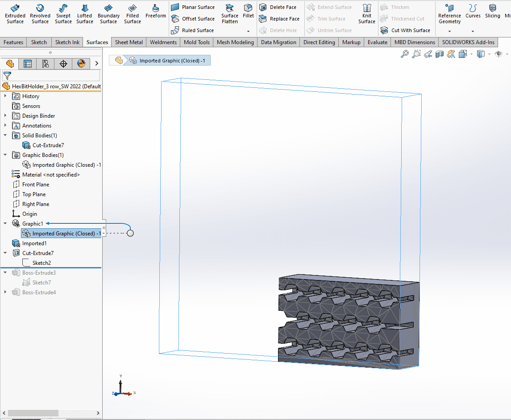Expand the Design Binder node
Image resolution: width=511 pixels, height=420 pixels.
(x=5, y=115)
